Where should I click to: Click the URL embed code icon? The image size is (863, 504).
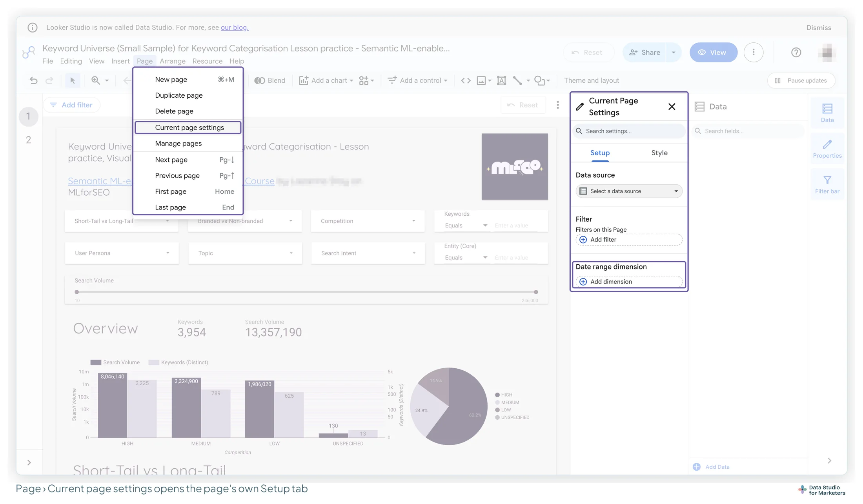tap(466, 80)
